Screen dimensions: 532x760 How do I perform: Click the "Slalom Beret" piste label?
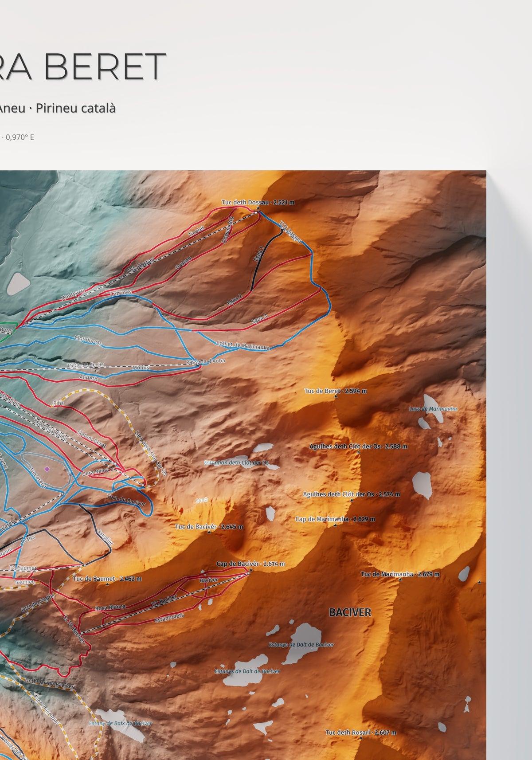tap(92, 438)
